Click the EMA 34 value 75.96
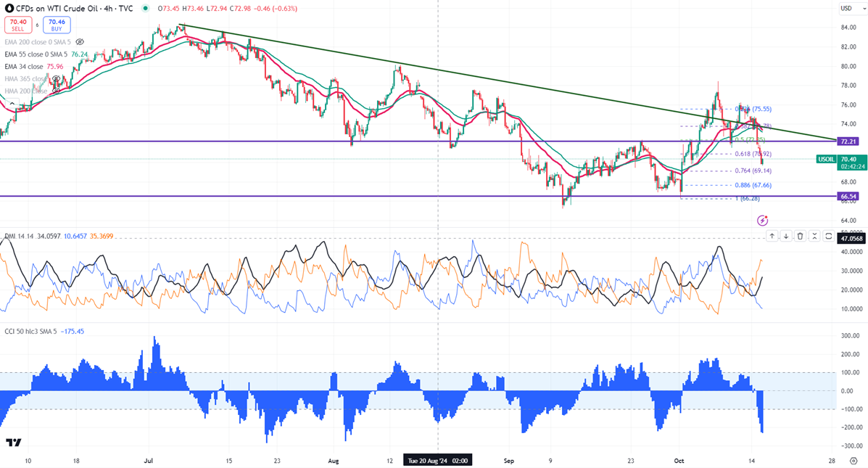 [x=55, y=67]
